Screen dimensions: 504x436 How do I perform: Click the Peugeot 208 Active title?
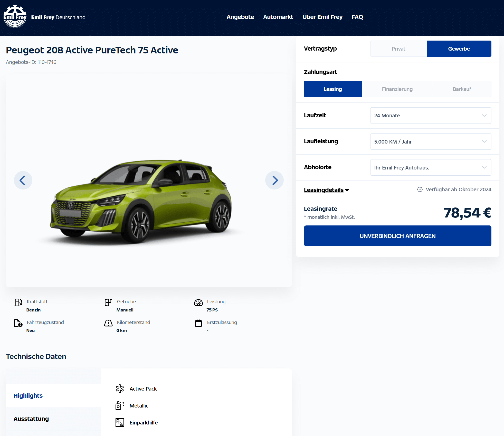click(92, 50)
